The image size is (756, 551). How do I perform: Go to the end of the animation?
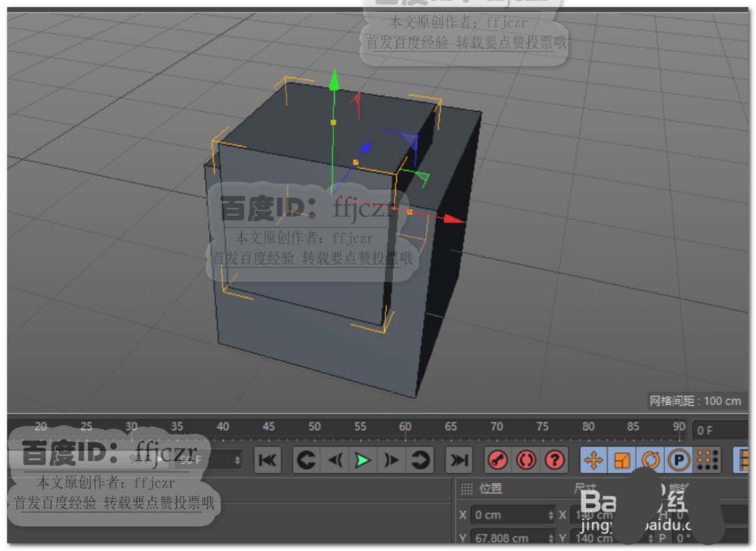point(459,460)
